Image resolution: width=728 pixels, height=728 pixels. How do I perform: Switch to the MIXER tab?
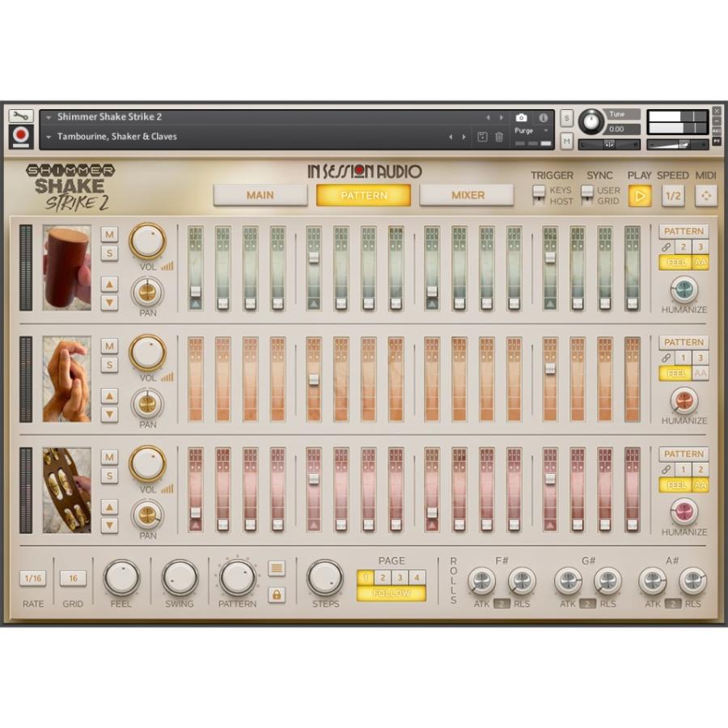(467, 195)
